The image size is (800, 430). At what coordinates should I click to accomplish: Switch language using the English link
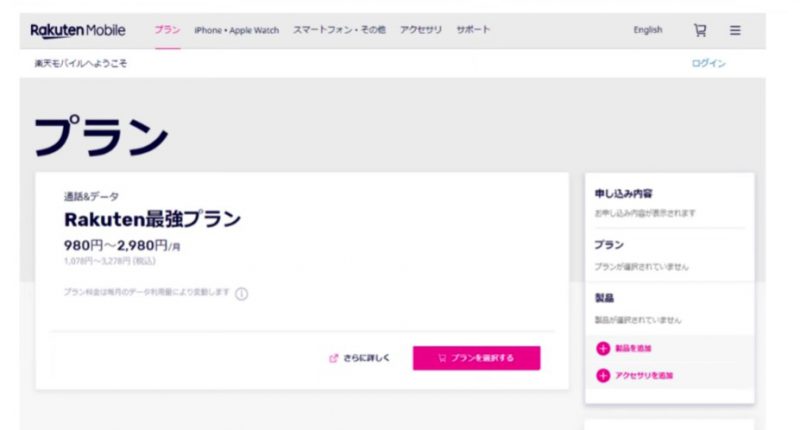648,30
